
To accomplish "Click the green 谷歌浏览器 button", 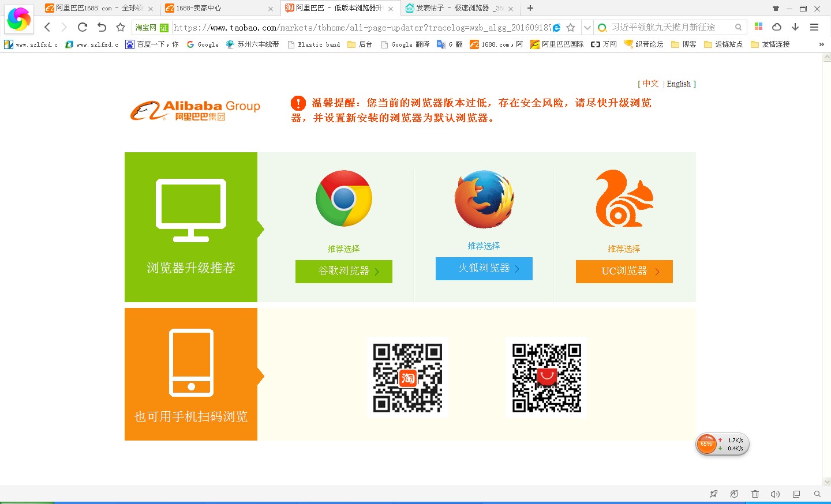I will coord(344,272).
